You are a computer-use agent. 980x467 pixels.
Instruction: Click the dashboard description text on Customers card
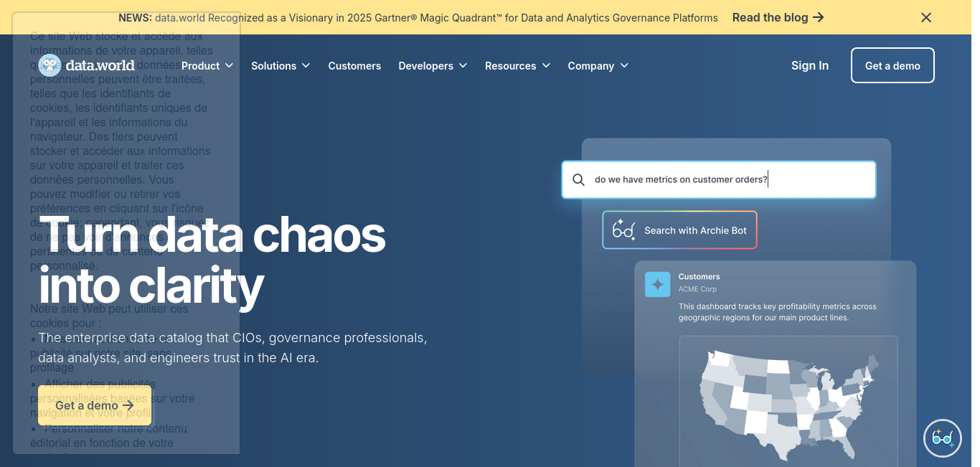(778, 312)
